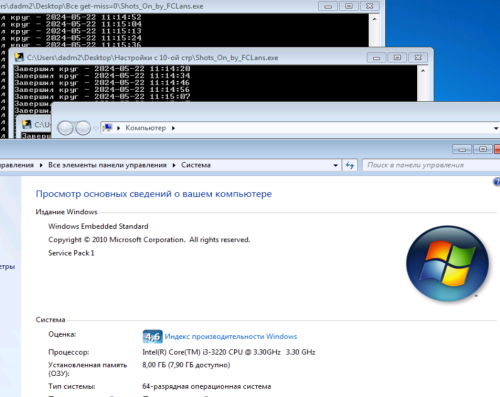Click the Back button in the Компьютер window
The height and width of the screenshot is (397, 500).
(x=65, y=128)
